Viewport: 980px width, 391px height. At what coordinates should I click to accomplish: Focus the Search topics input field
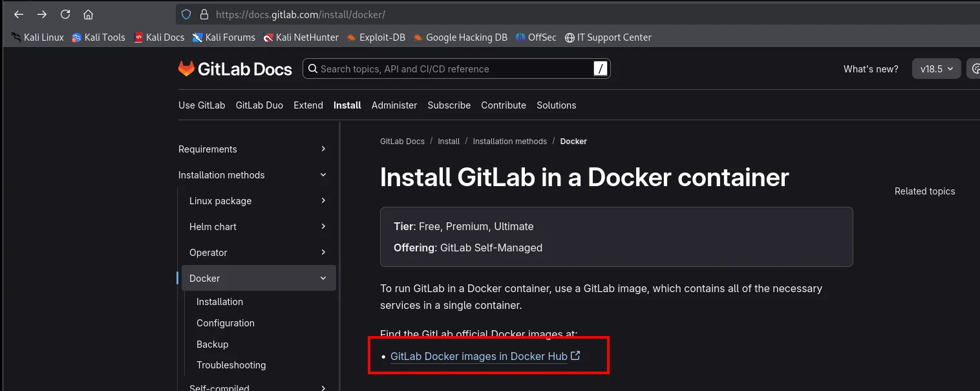tap(456, 69)
